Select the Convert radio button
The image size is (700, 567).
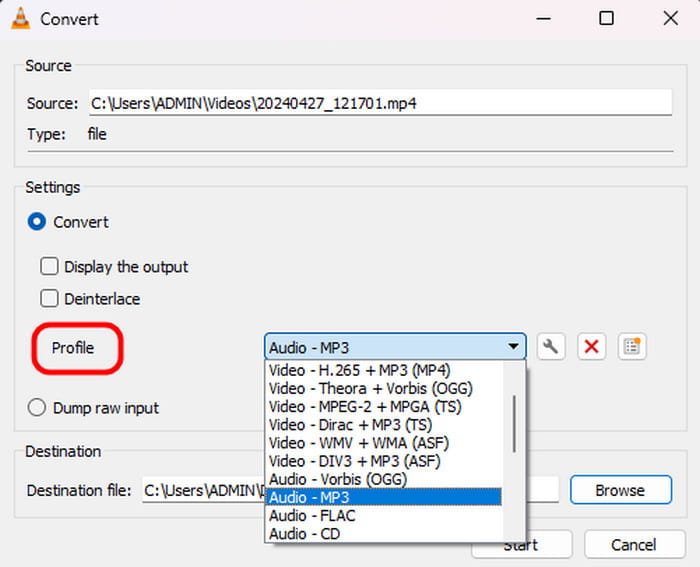(37, 222)
